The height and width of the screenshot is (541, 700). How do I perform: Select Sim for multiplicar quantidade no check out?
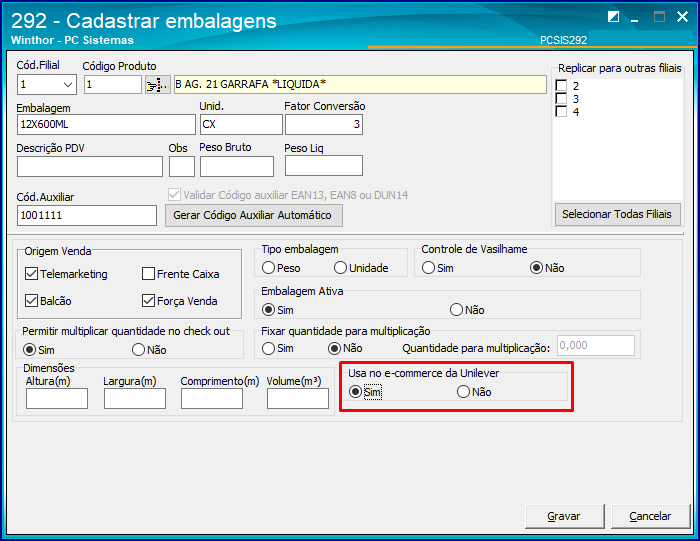tap(29, 350)
